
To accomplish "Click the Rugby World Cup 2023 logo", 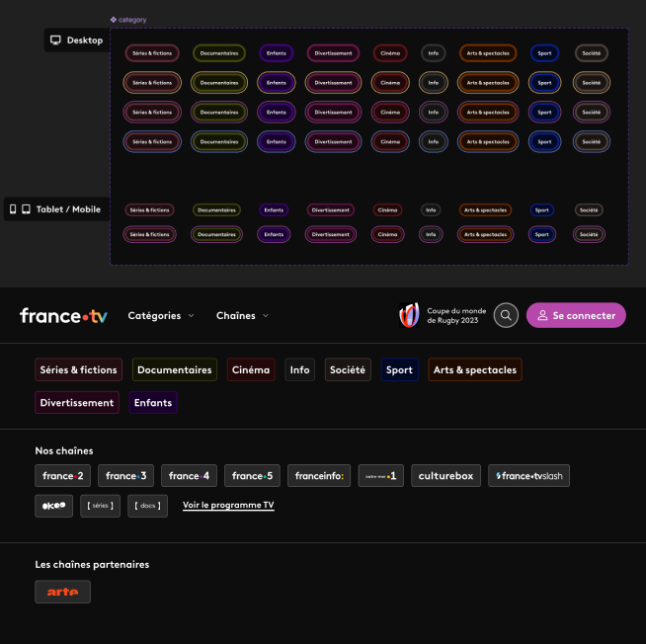I will [409, 315].
